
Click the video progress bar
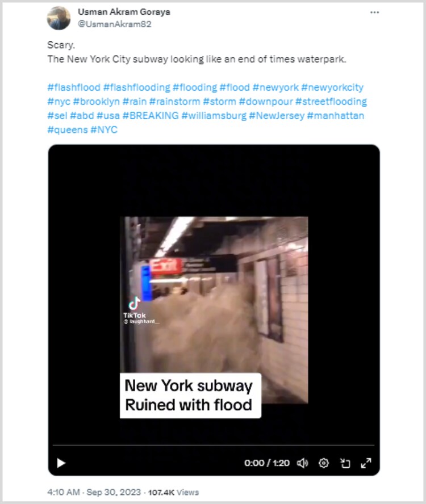[x=214, y=445]
